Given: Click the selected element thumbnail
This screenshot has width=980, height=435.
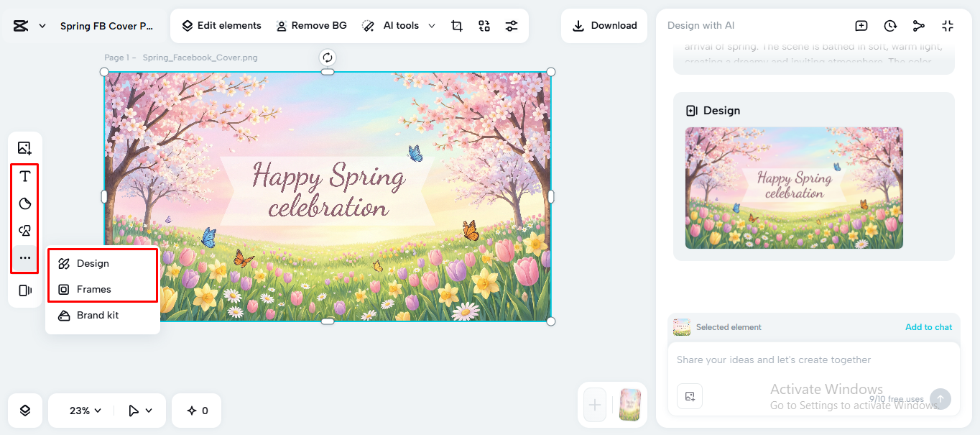Looking at the screenshot, I should click(682, 327).
